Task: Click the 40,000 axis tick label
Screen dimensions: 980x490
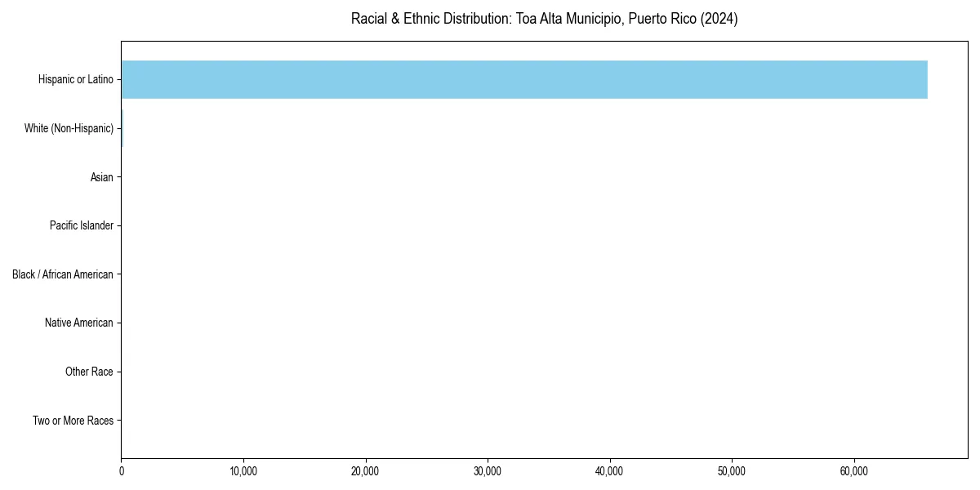Action: [x=610, y=471]
